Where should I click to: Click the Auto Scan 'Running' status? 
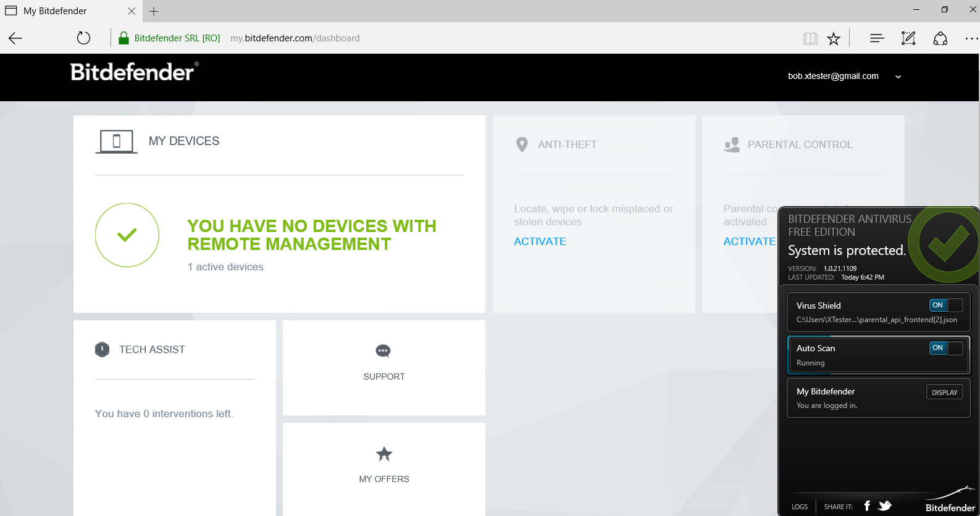pyautogui.click(x=810, y=363)
